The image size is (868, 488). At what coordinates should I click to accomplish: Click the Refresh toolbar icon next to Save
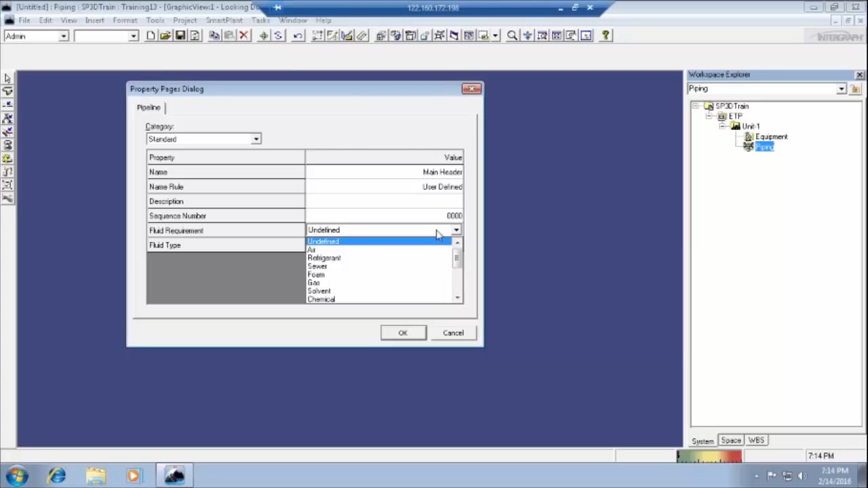tap(195, 36)
